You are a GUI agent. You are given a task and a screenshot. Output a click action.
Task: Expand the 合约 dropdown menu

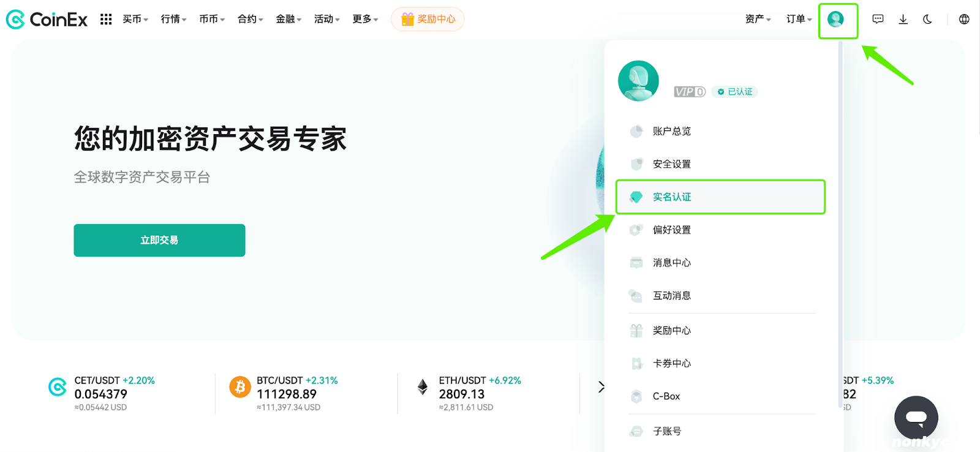250,20
